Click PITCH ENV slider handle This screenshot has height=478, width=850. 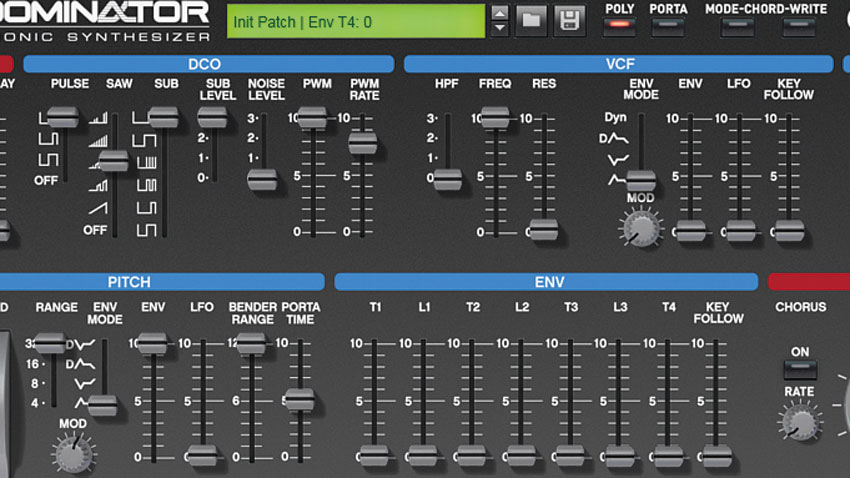click(151, 343)
